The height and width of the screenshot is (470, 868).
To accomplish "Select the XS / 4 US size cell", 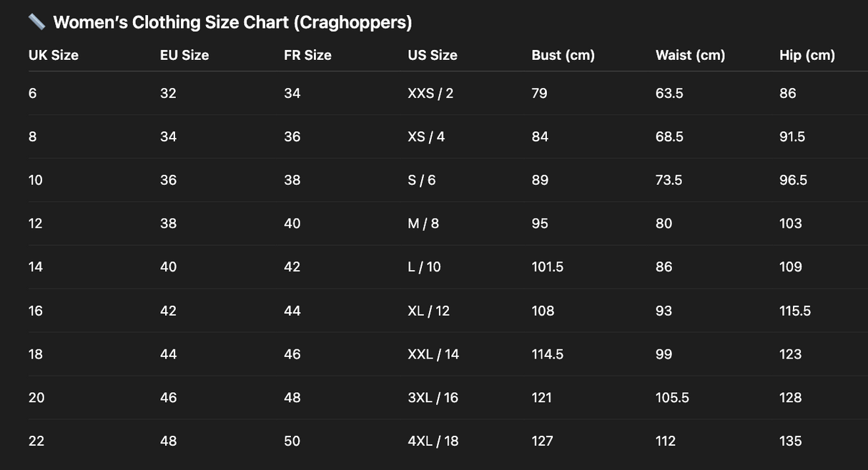I will click(x=426, y=136).
